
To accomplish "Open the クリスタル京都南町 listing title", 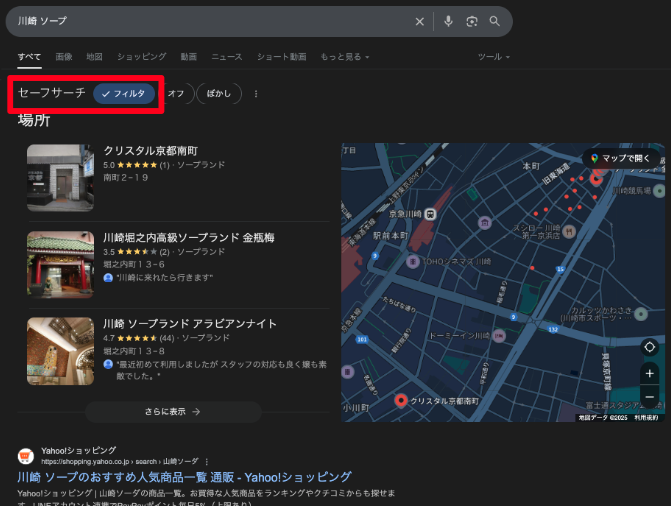I will point(151,151).
